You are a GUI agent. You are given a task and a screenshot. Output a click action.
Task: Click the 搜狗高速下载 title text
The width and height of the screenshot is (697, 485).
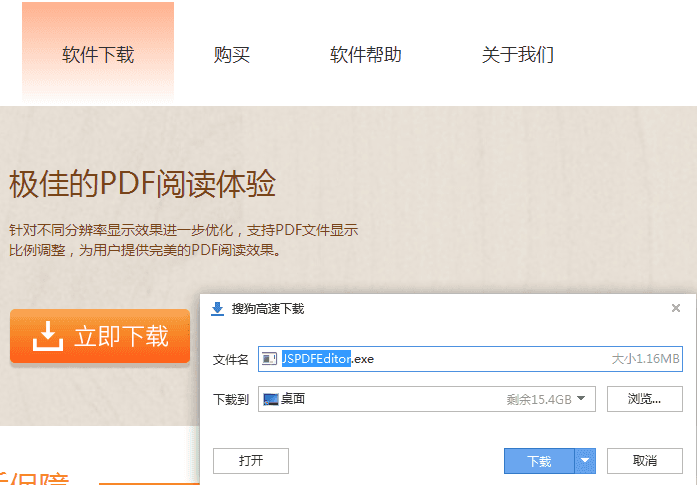click(268, 309)
